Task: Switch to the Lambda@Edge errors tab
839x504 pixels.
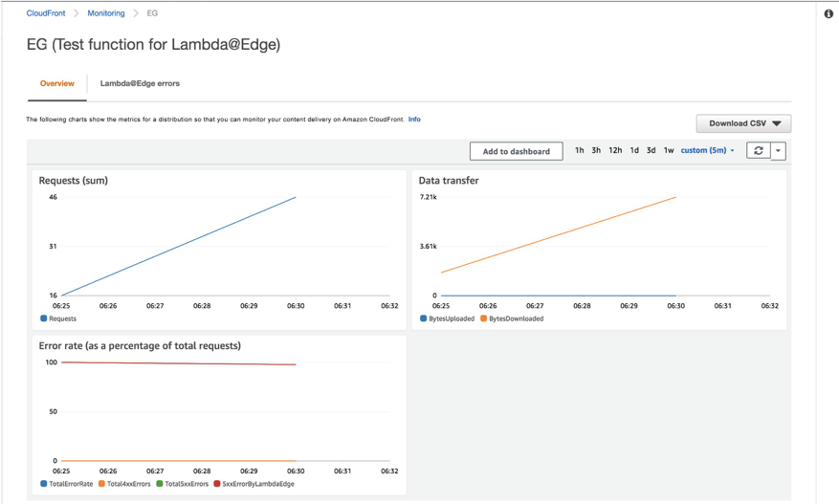Action: pyautogui.click(x=140, y=83)
